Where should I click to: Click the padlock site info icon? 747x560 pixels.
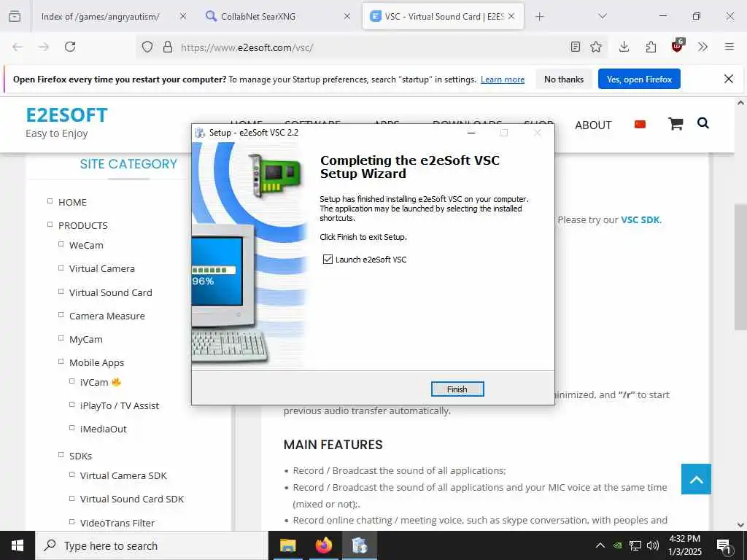click(168, 47)
